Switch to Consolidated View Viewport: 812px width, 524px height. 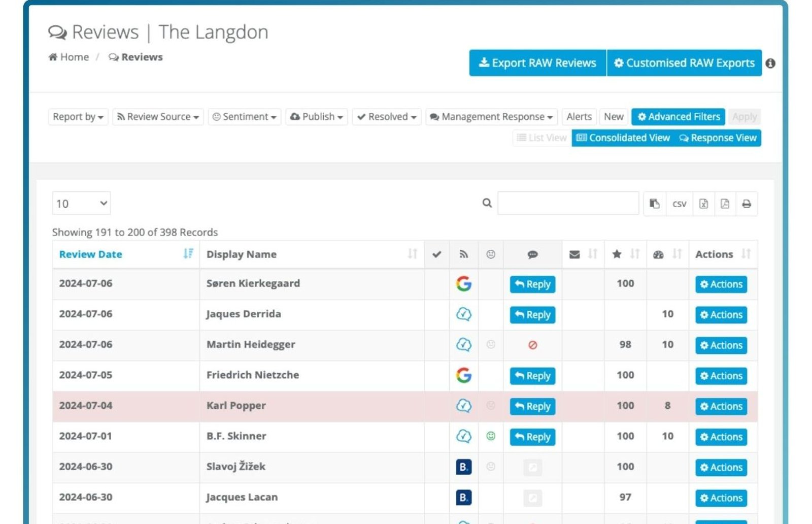click(x=623, y=138)
